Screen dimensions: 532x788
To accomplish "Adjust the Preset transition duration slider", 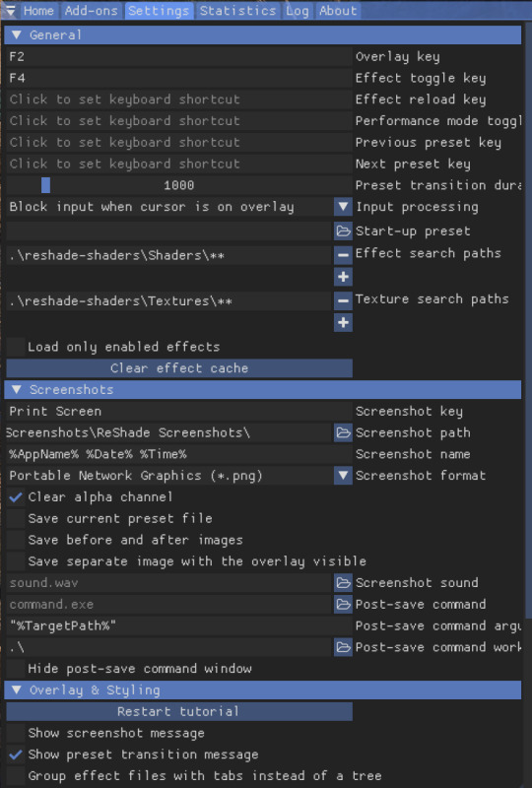I will (179, 185).
